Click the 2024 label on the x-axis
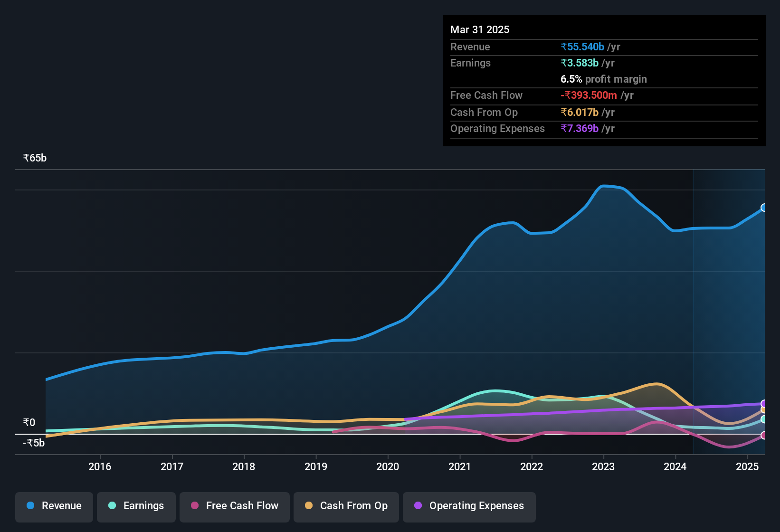This screenshot has height=532, width=780. (x=675, y=466)
